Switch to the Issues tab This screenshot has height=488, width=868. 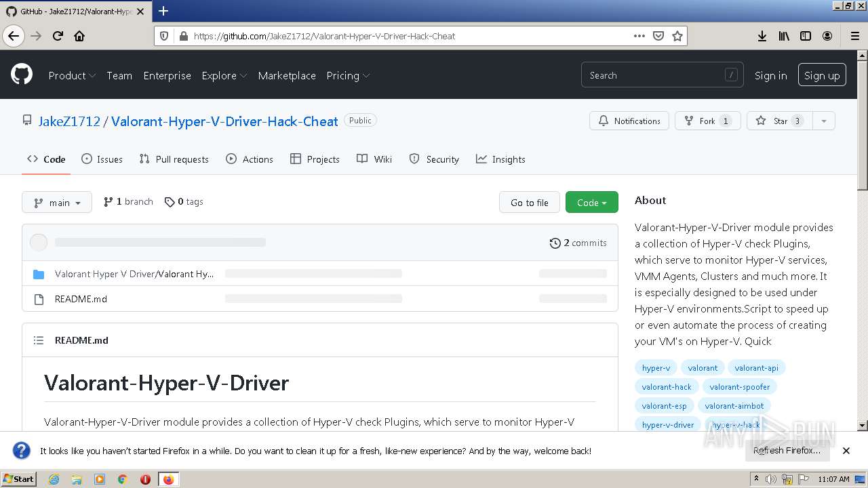102,159
